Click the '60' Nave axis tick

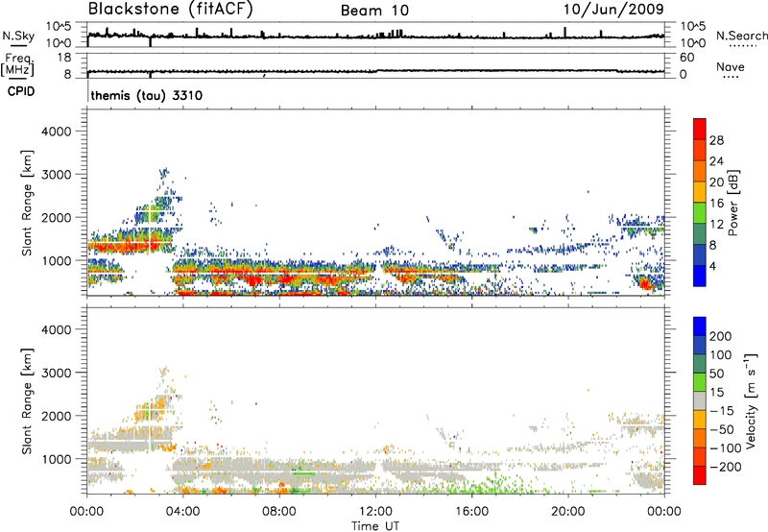click(686, 58)
